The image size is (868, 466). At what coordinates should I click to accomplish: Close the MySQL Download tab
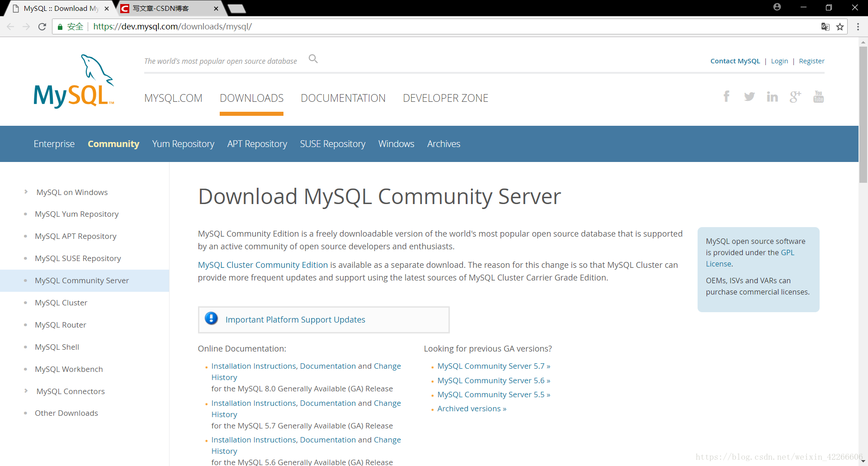107,9
